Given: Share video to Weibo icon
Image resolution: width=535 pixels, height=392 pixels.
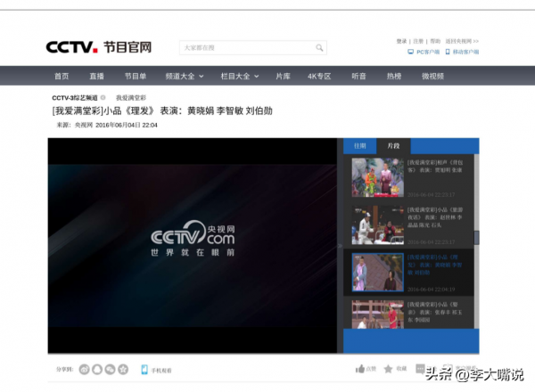Looking at the screenshot, I should coord(84,369).
